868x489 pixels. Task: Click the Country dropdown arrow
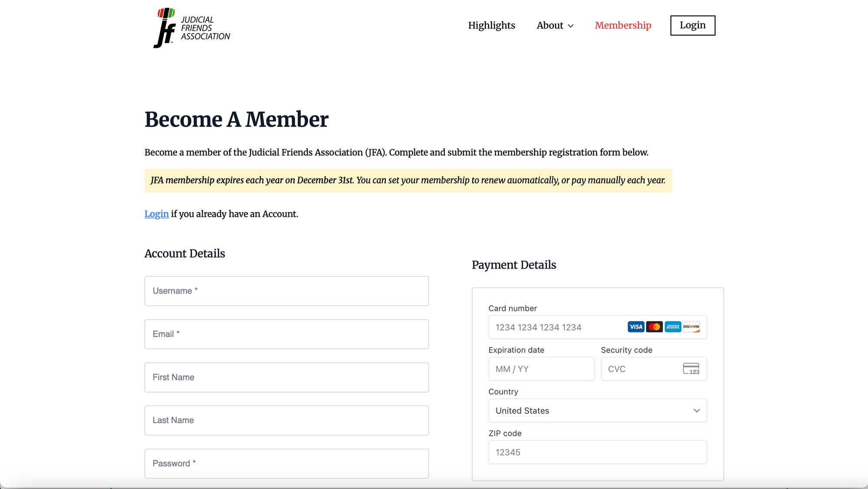point(697,410)
